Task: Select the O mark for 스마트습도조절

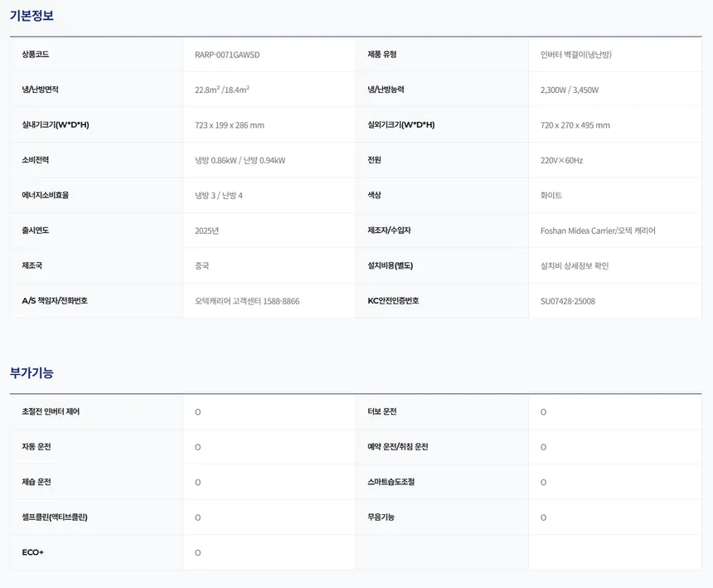Action: tap(543, 483)
